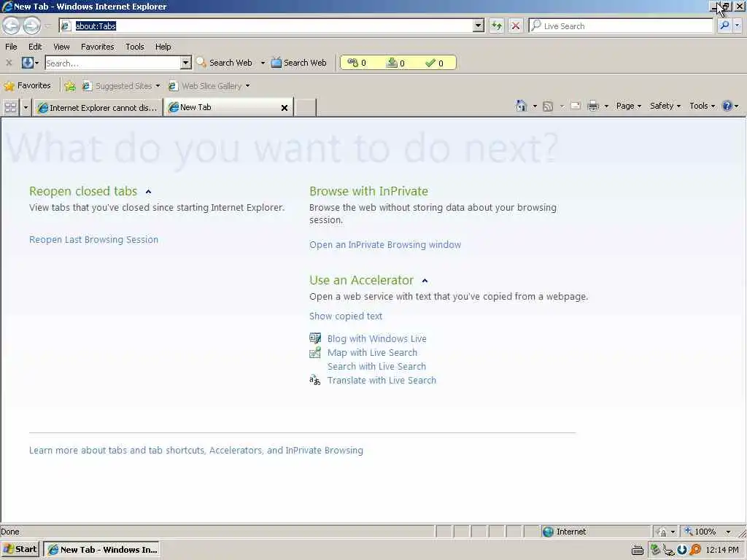The height and width of the screenshot is (560, 747).
Task: Click Search Web with TV icon
Action: click(298, 63)
